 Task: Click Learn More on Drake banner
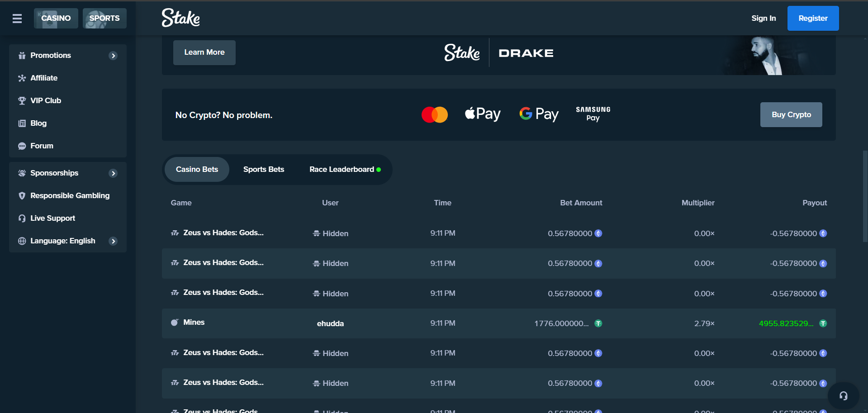tap(204, 52)
